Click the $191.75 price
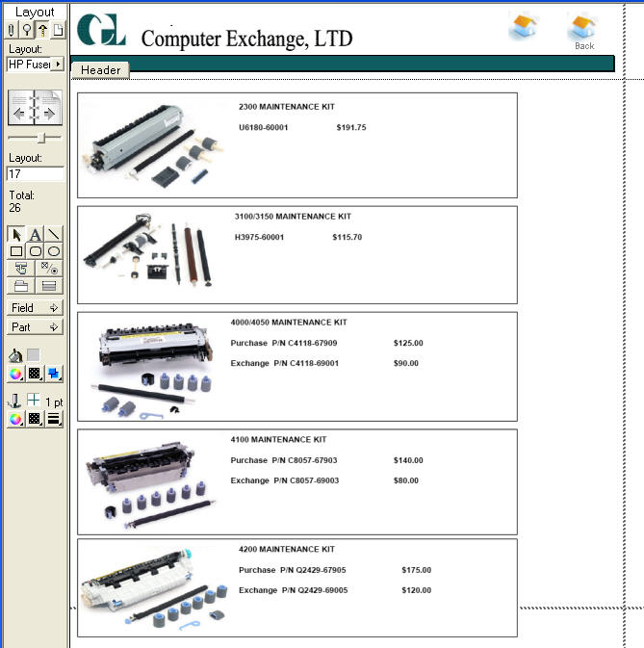 351,127
